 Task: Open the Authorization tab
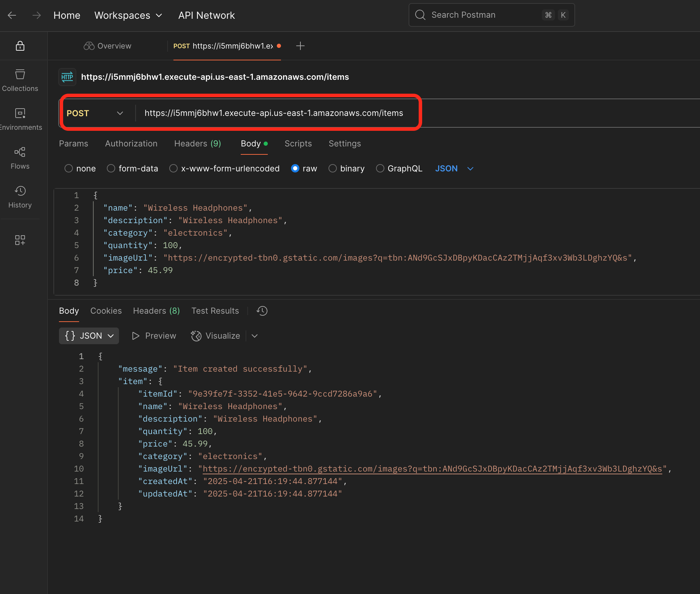click(131, 144)
